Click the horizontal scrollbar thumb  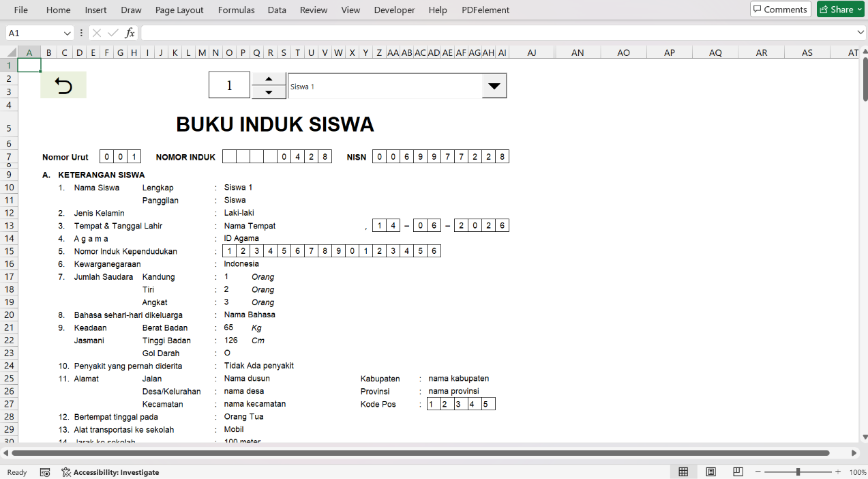coord(421,453)
